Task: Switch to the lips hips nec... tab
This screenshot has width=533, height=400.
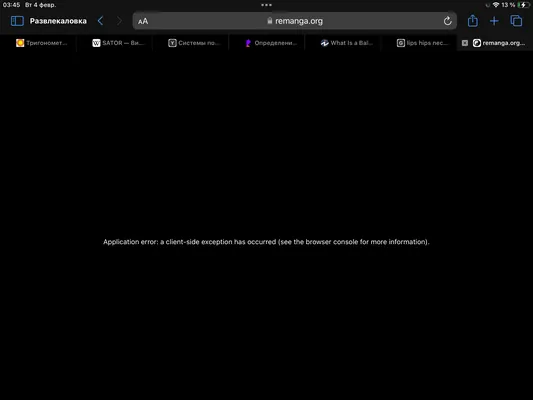Action: click(423, 43)
